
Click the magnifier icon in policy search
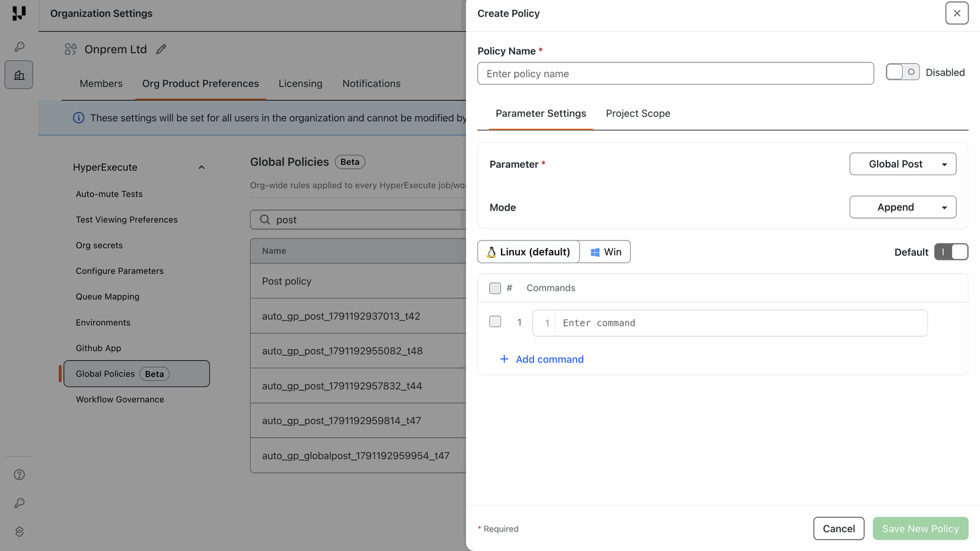[x=265, y=220]
